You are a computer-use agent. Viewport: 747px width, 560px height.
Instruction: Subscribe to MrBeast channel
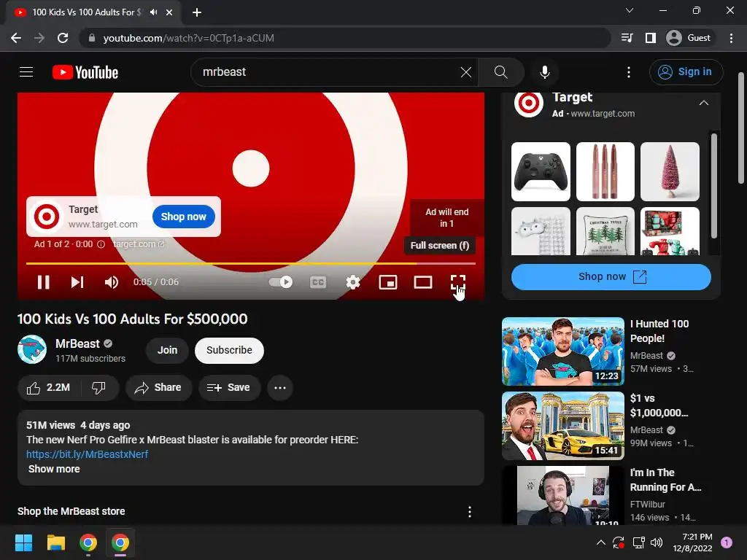pos(229,350)
